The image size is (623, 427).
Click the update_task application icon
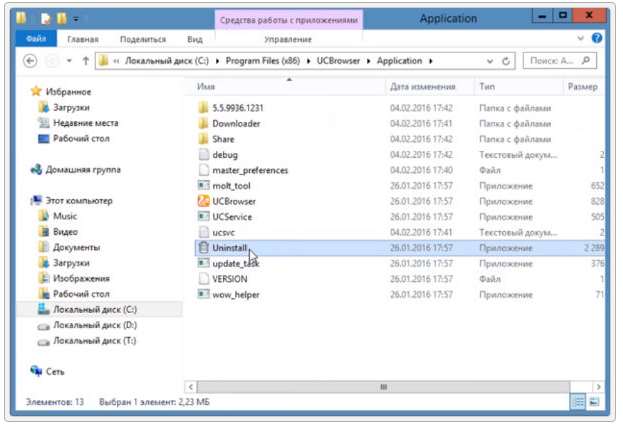(203, 263)
